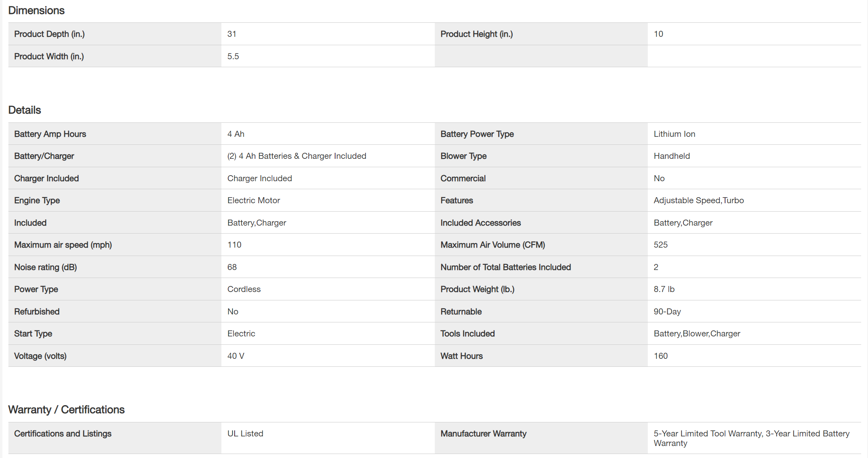Click the 90-Day returnable value

(667, 312)
